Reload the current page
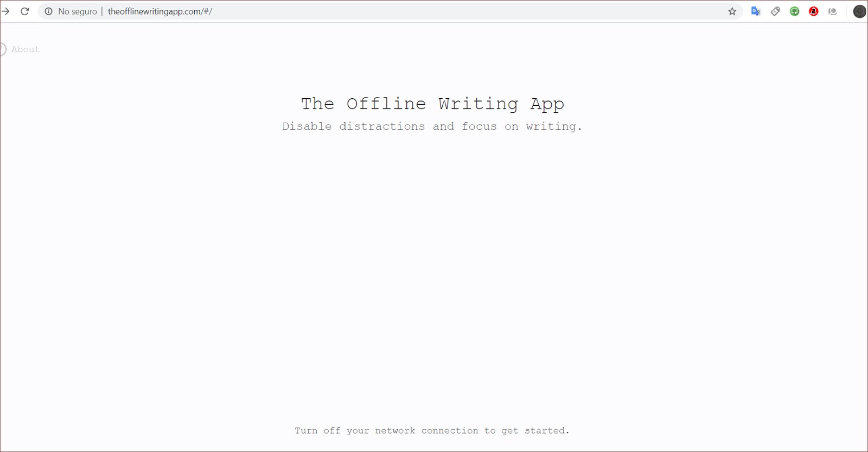Image resolution: width=868 pixels, height=452 pixels. [x=25, y=11]
